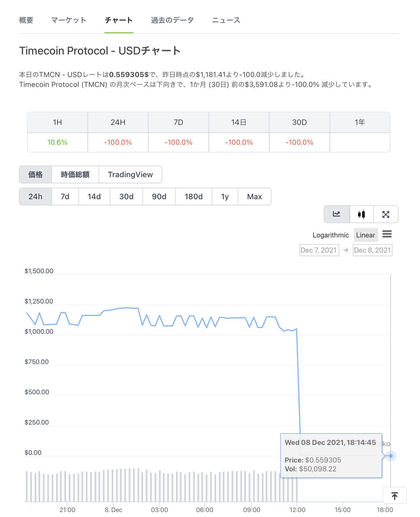Image resolution: width=420 pixels, height=517 pixels.
Task: Edit start date Dec 7, 2021
Action: pos(319,250)
